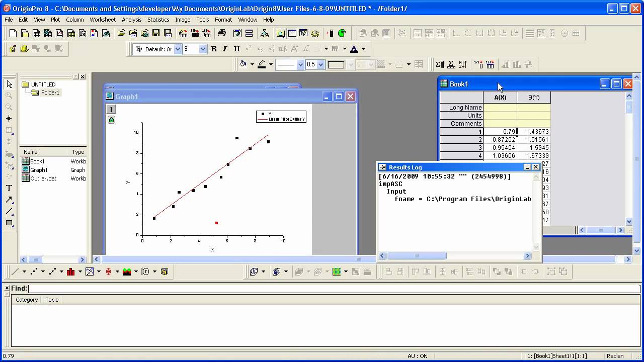Select the Rectangle drawing tool

coord(9,223)
